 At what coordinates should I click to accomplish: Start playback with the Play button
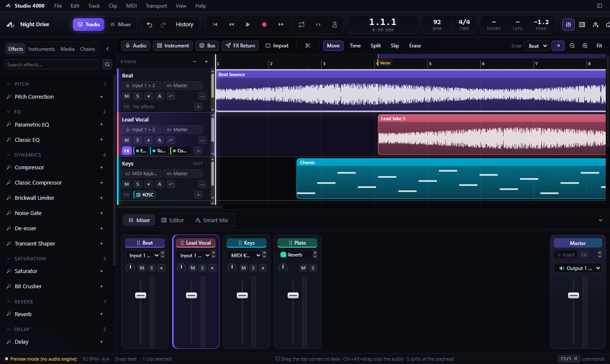click(x=248, y=25)
